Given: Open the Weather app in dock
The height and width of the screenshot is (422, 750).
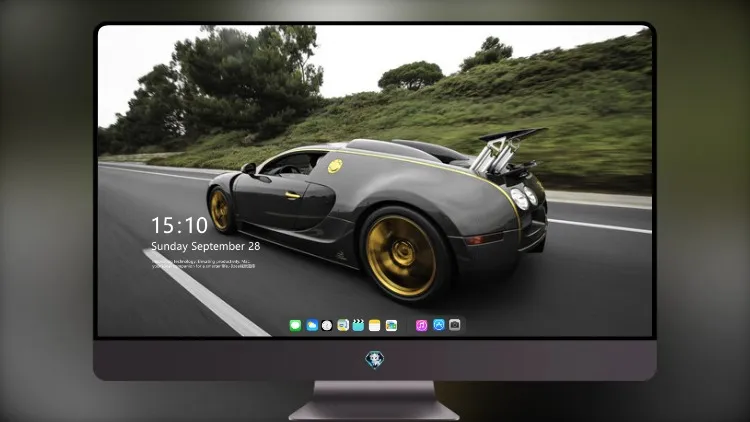Looking at the screenshot, I should click(x=312, y=325).
